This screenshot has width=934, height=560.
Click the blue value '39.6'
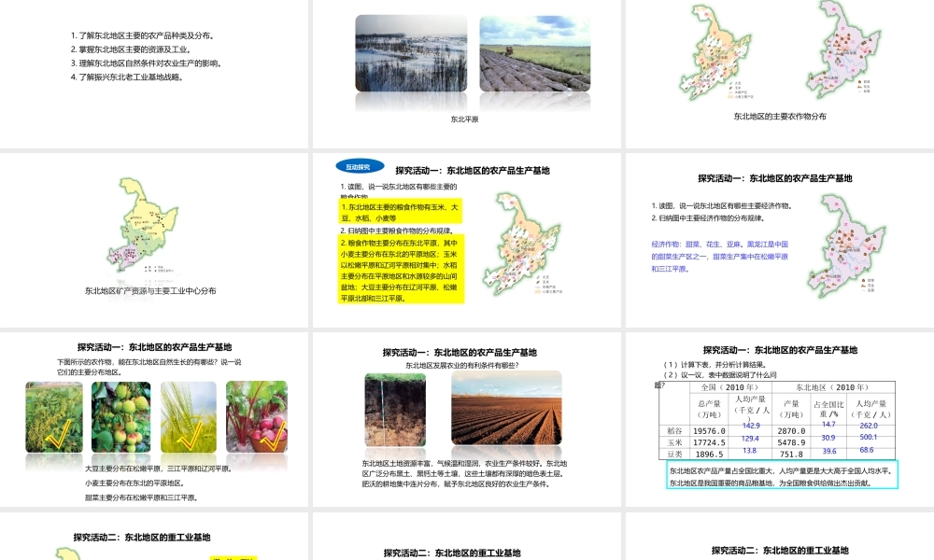coord(829,451)
